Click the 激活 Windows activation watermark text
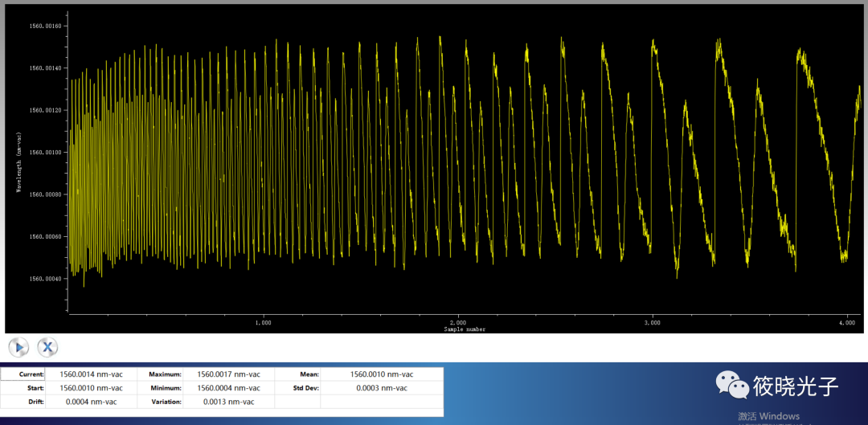868x425 pixels. click(x=769, y=416)
